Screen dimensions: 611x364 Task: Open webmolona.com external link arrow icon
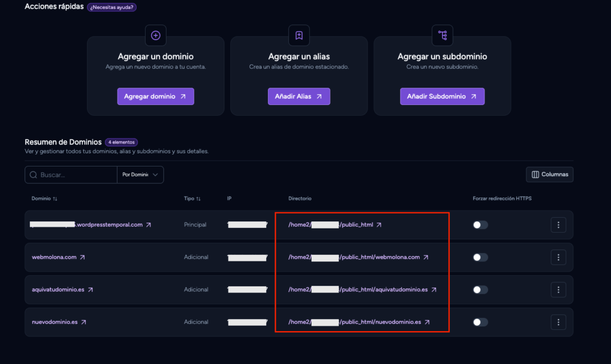tap(82, 257)
